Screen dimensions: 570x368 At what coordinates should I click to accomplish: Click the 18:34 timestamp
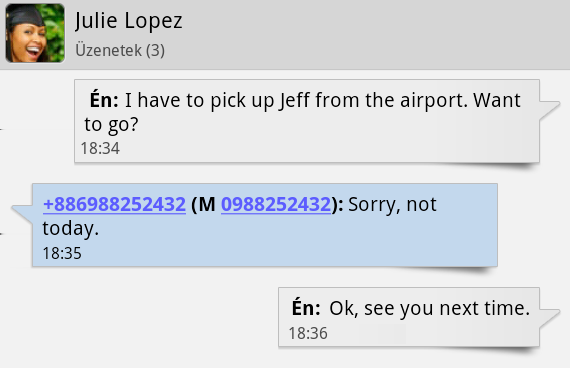[x=100, y=148]
